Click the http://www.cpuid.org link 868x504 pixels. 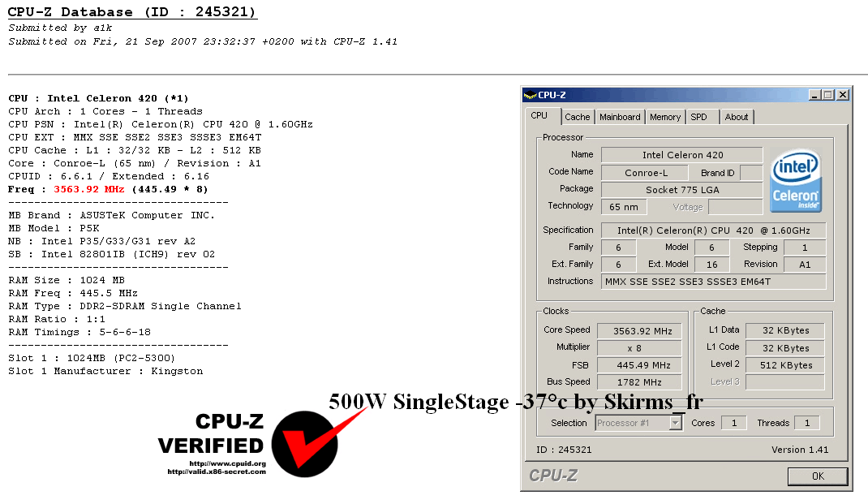[227, 463]
